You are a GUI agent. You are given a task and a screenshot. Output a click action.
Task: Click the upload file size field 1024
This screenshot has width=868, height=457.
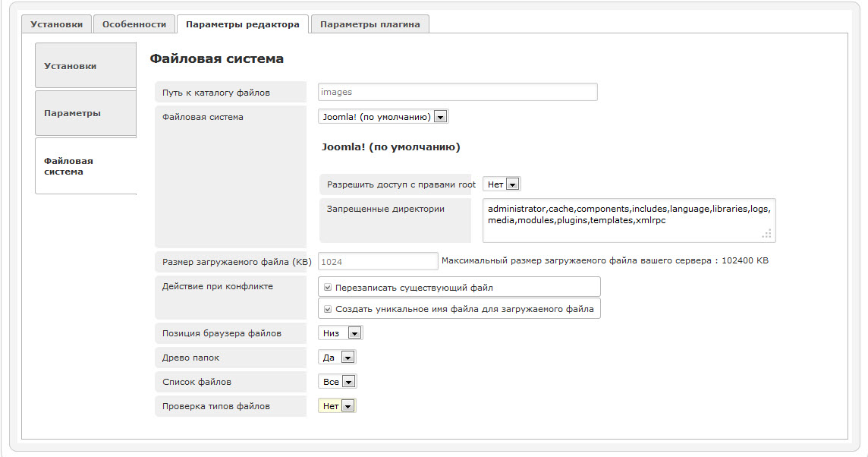(x=378, y=261)
